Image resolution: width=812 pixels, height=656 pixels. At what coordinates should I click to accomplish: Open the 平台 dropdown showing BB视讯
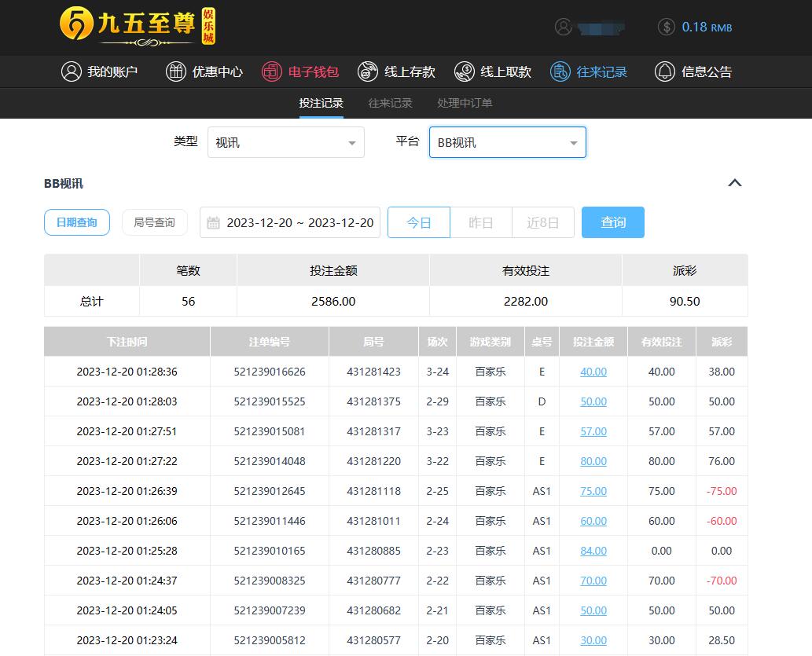[x=508, y=142]
